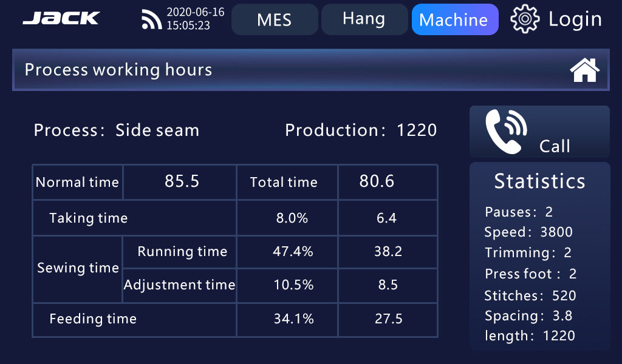The width and height of the screenshot is (622, 364).
Task: Click the settings gear icon
Action: [x=525, y=19]
